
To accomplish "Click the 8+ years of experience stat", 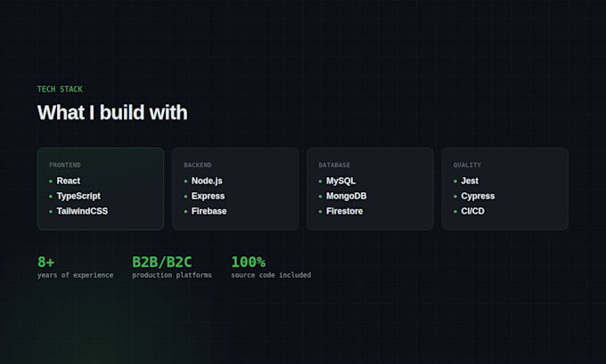I will 76,267.
